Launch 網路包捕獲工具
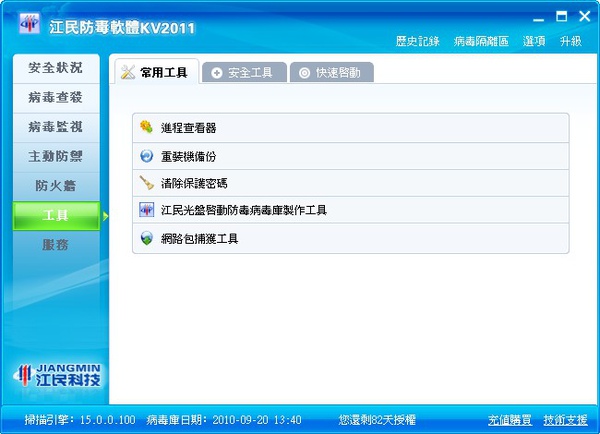This screenshot has width=600, height=434. point(351,238)
